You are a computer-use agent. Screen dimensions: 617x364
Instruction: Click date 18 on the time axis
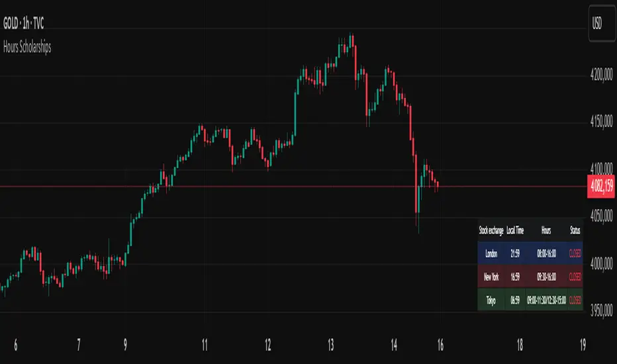pos(520,345)
